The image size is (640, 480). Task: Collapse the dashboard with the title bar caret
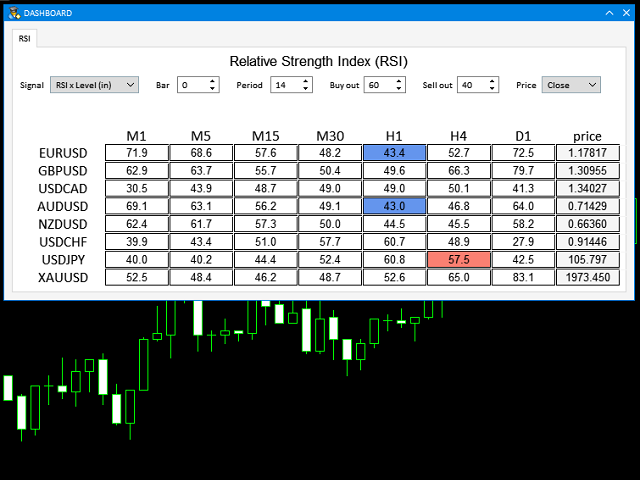pos(607,12)
